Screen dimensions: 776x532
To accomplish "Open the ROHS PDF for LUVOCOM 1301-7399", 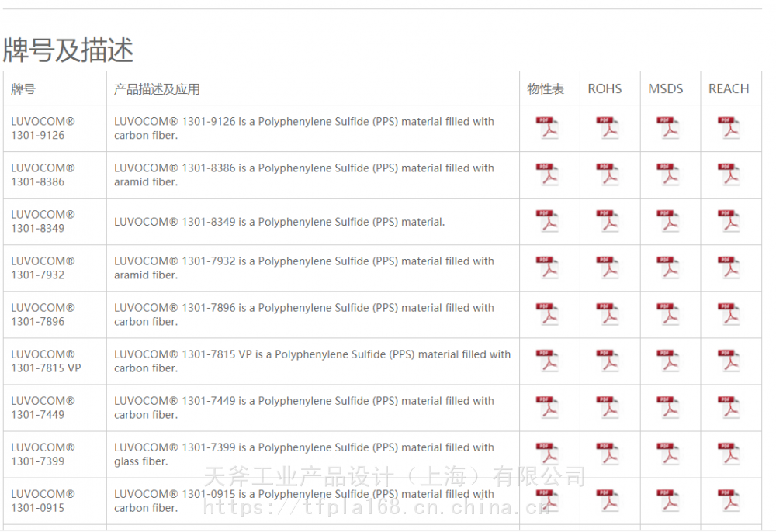I will 608,454.
